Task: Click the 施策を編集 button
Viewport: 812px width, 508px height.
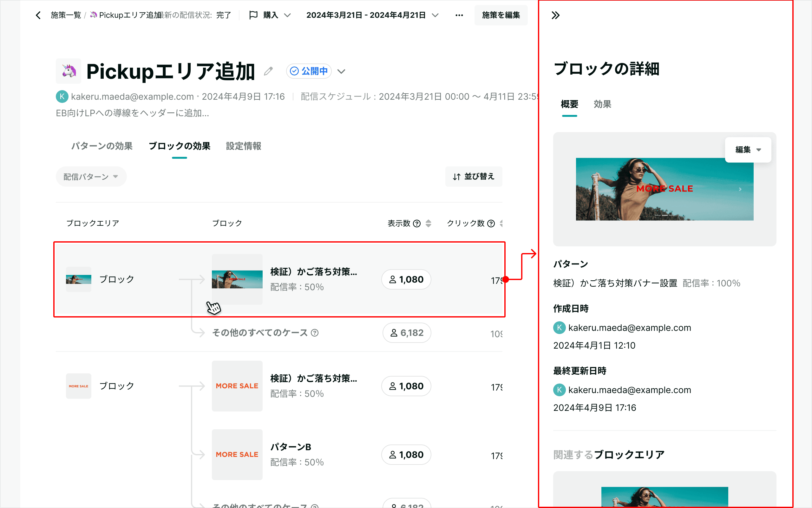Action: (x=501, y=15)
